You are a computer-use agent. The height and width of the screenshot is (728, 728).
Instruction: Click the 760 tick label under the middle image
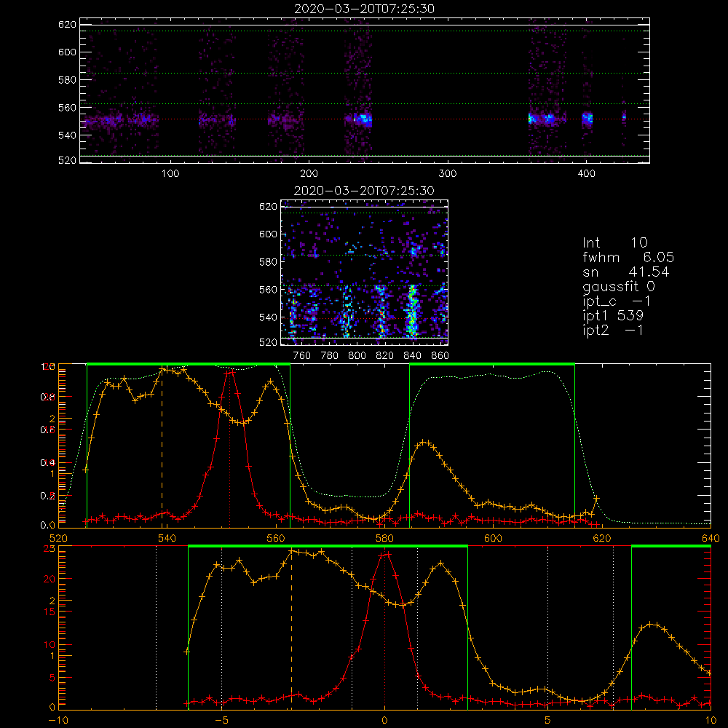click(302, 356)
